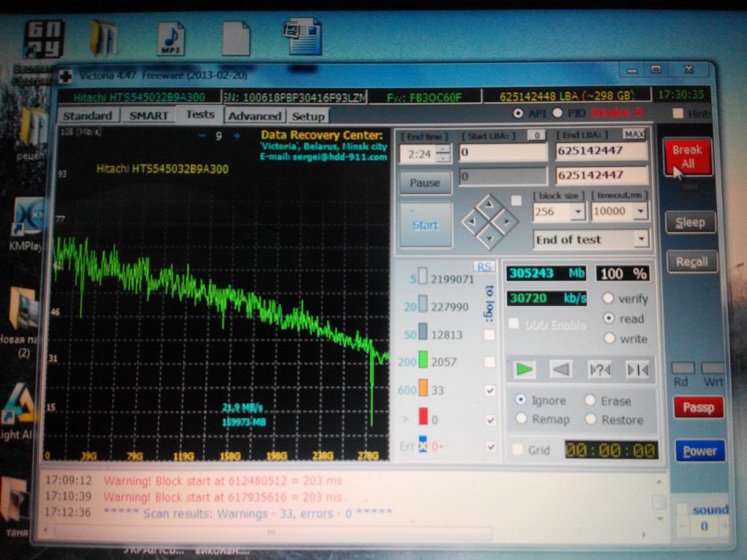Viewport: 747px width, 560px height.
Task: Click the minus sign left of graph value 9
Action: click(x=202, y=136)
